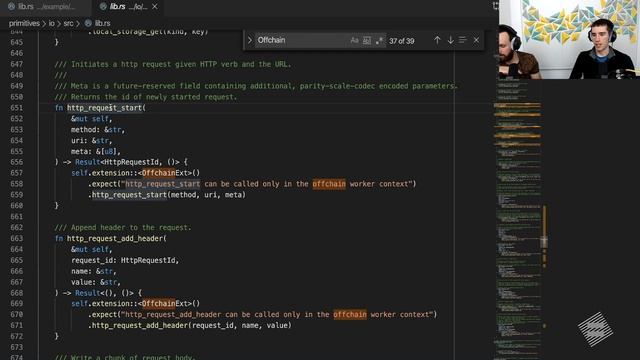Toggle Use Regular Expression in find widget
Image resolution: width=640 pixels, height=360 pixels.
click(x=380, y=40)
